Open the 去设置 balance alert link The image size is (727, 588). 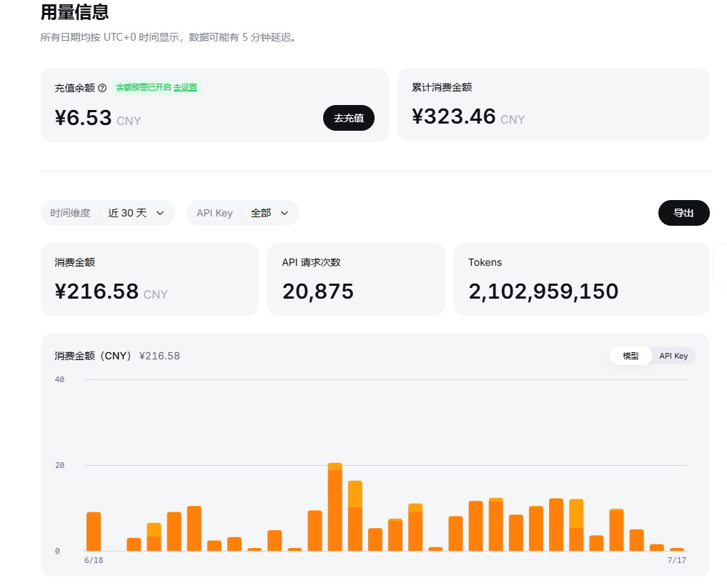pyautogui.click(x=185, y=88)
